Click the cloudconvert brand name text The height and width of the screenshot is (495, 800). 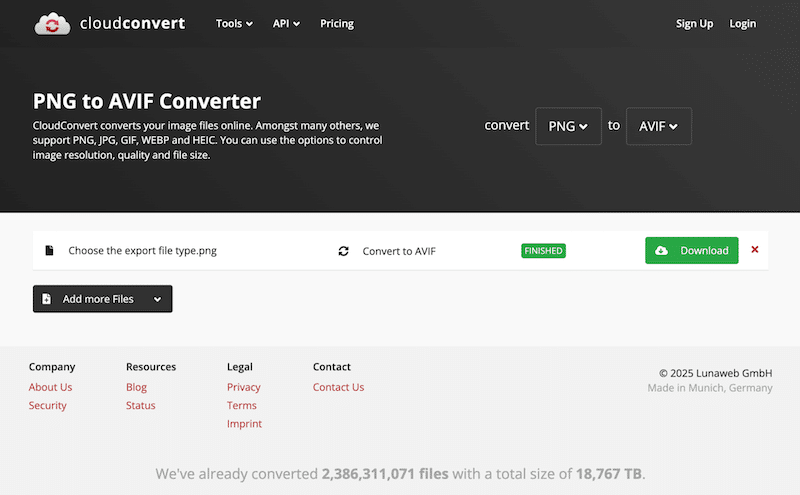(x=133, y=23)
